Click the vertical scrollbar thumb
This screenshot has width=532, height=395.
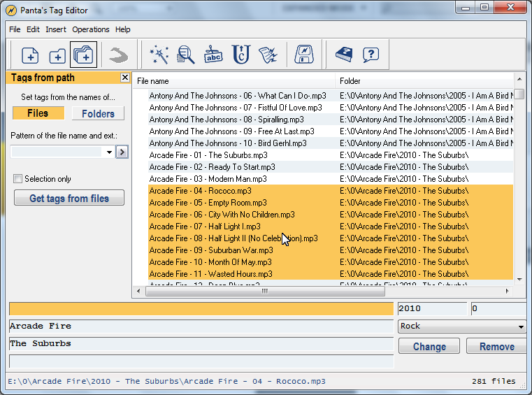click(519, 94)
